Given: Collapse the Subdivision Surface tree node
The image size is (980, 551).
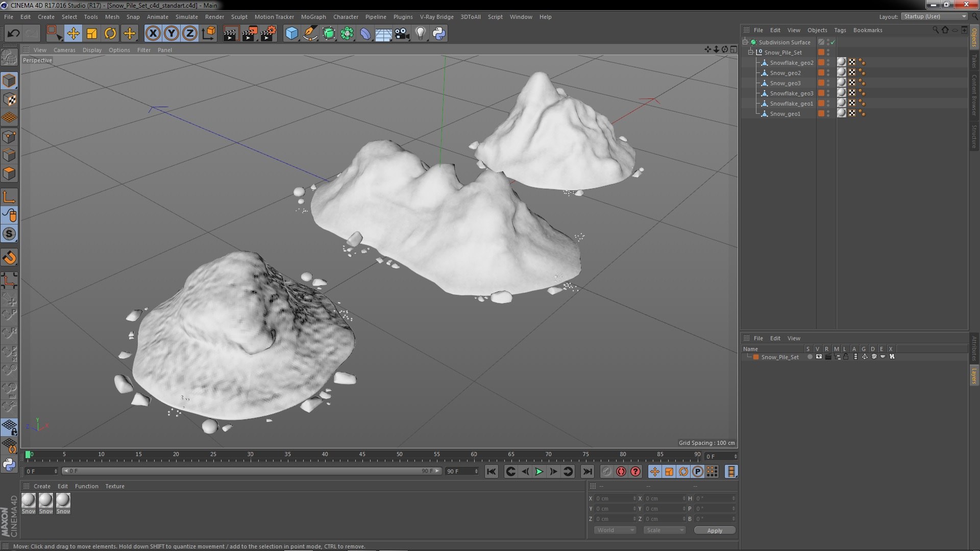Looking at the screenshot, I should coord(745,42).
